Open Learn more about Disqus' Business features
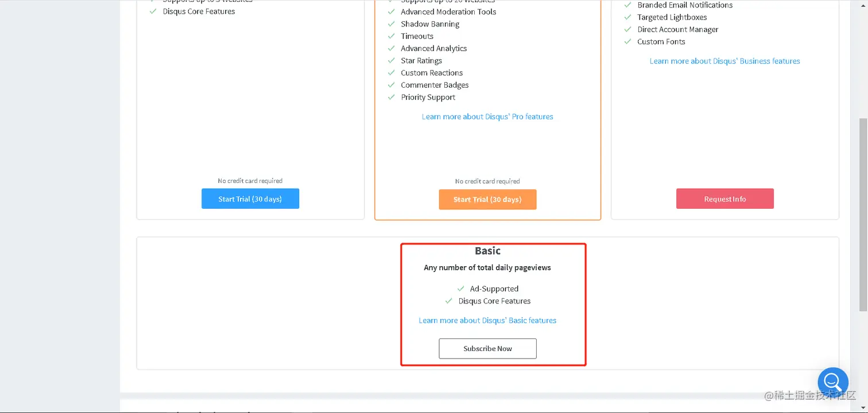This screenshot has height=413, width=868. 725,61
